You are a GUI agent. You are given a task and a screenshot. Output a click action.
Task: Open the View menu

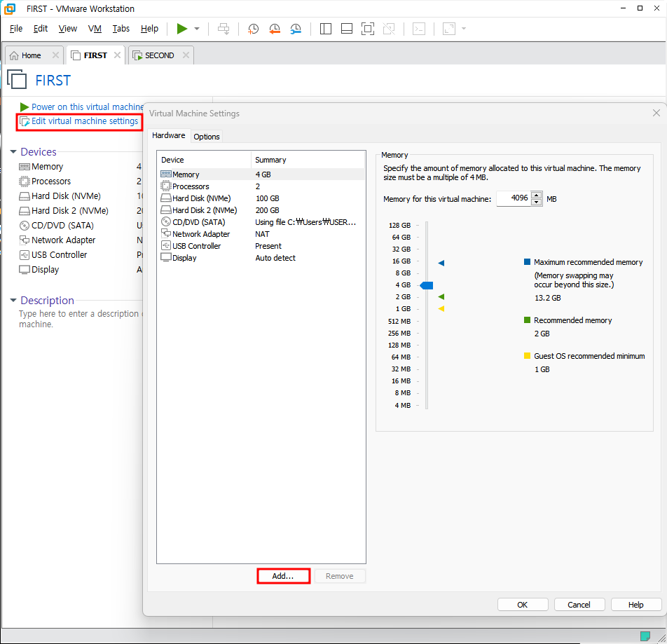68,29
